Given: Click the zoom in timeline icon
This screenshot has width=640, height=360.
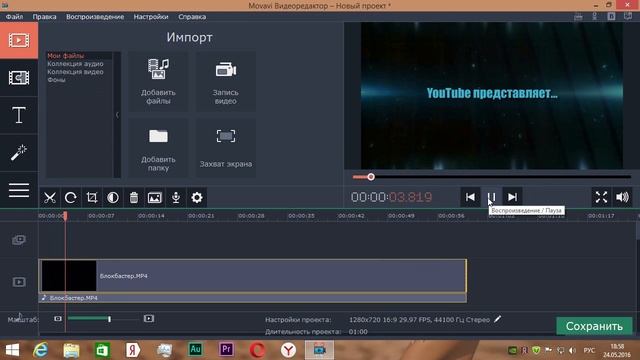Looking at the screenshot, I should click(x=149, y=318).
